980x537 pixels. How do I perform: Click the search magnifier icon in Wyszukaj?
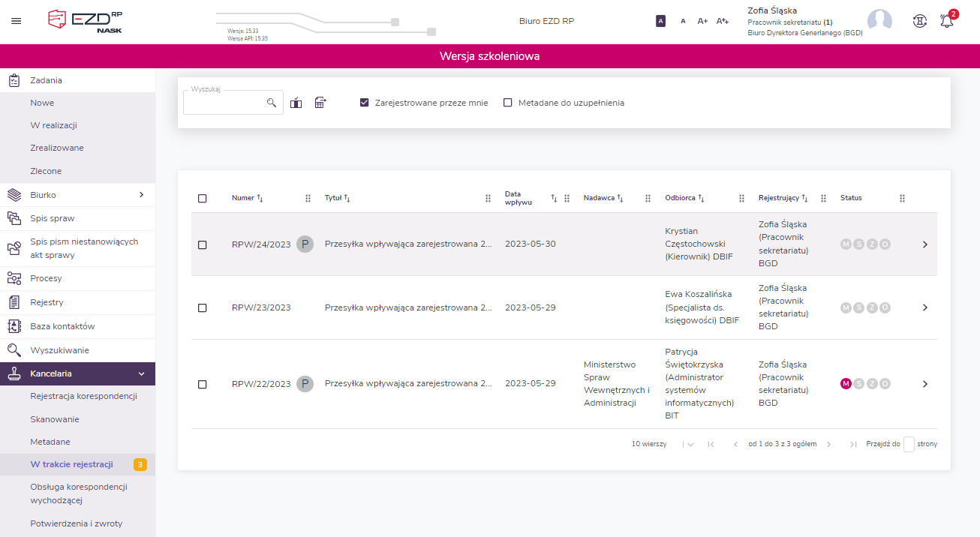pyautogui.click(x=272, y=103)
